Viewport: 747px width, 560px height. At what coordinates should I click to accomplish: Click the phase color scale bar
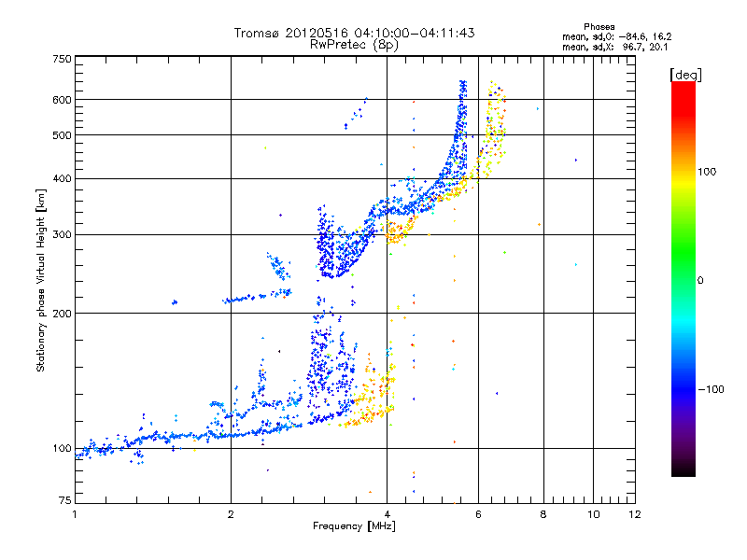(x=684, y=279)
